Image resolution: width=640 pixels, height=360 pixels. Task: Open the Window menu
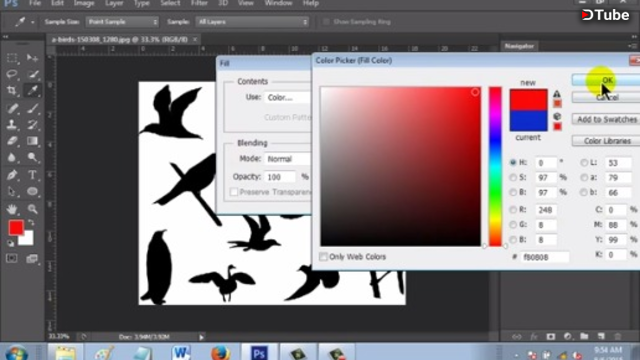(278, 3)
